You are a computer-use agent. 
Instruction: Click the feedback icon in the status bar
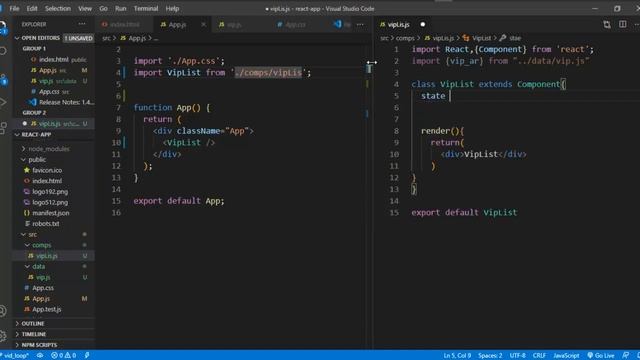coord(625,356)
